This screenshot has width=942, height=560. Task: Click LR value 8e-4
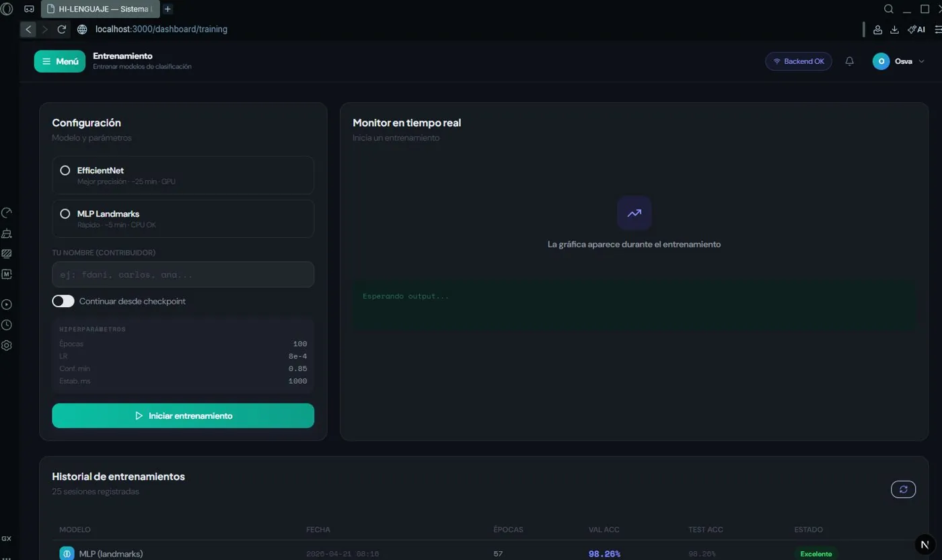point(297,356)
